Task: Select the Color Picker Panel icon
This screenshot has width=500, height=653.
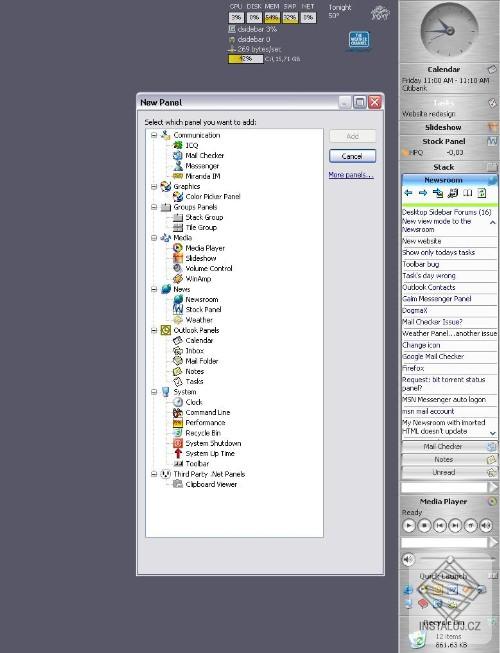Action: pyautogui.click(x=178, y=197)
